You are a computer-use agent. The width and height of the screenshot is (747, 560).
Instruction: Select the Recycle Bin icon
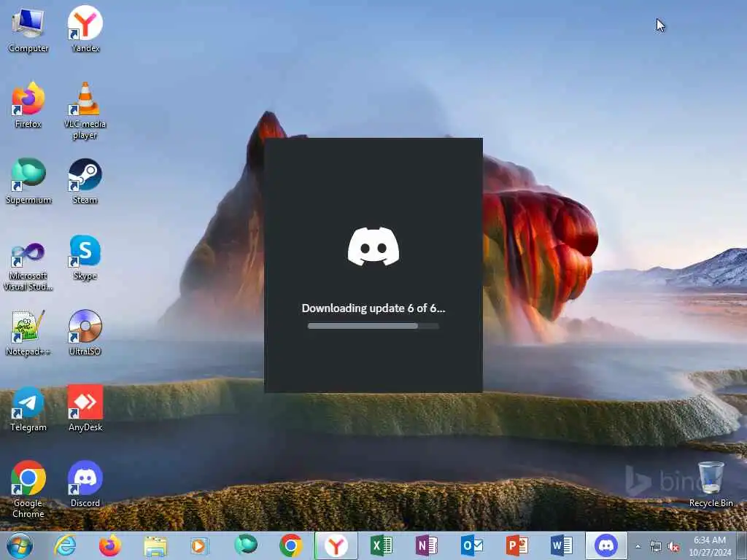[711, 484]
